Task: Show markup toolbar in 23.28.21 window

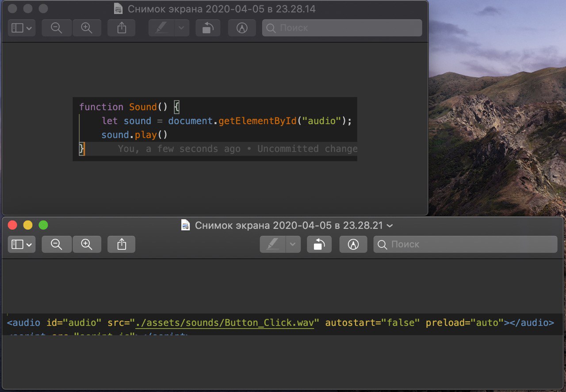Action: tap(353, 244)
